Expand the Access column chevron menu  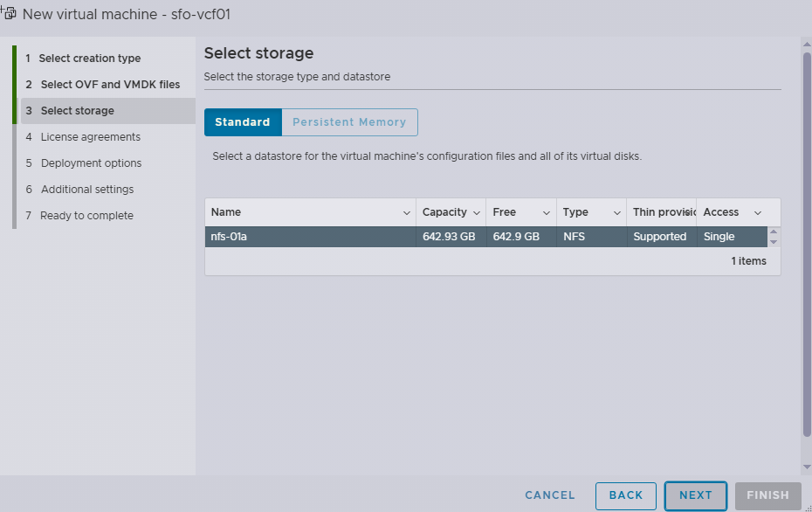757,213
